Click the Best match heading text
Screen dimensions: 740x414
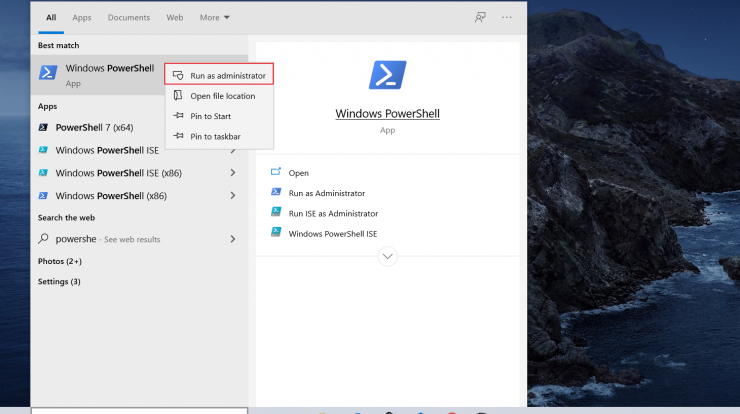click(x=59, y=45)
